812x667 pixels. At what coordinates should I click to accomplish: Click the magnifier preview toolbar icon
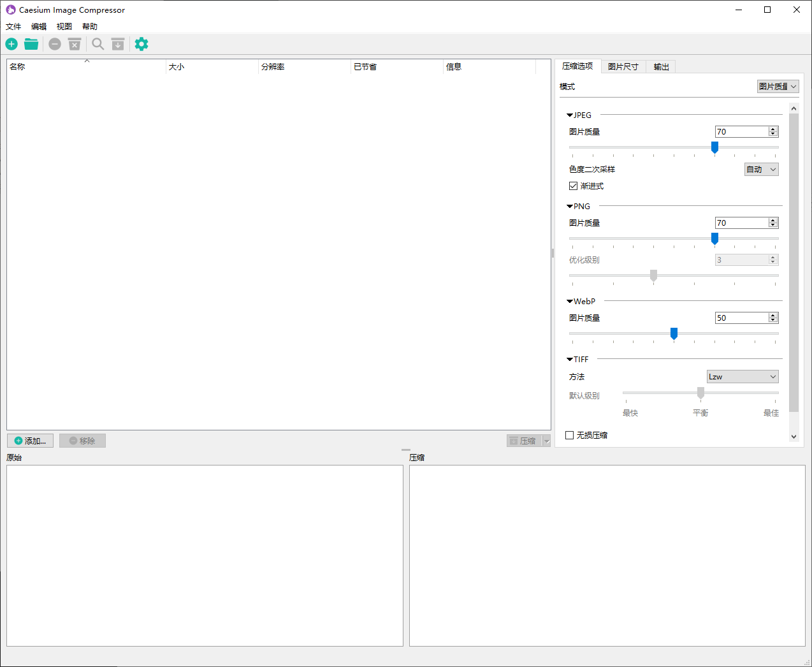(98, 44)
